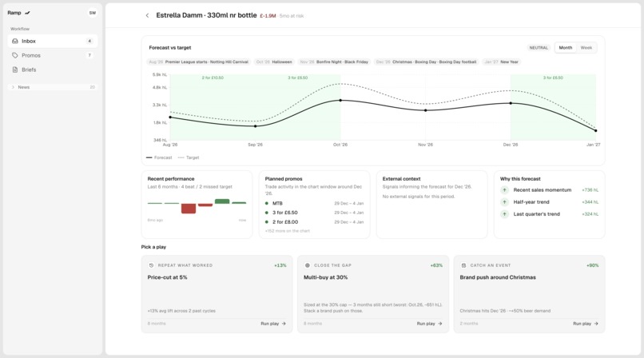
Task: Click Promos count badge 7
Action: point(89,55)
